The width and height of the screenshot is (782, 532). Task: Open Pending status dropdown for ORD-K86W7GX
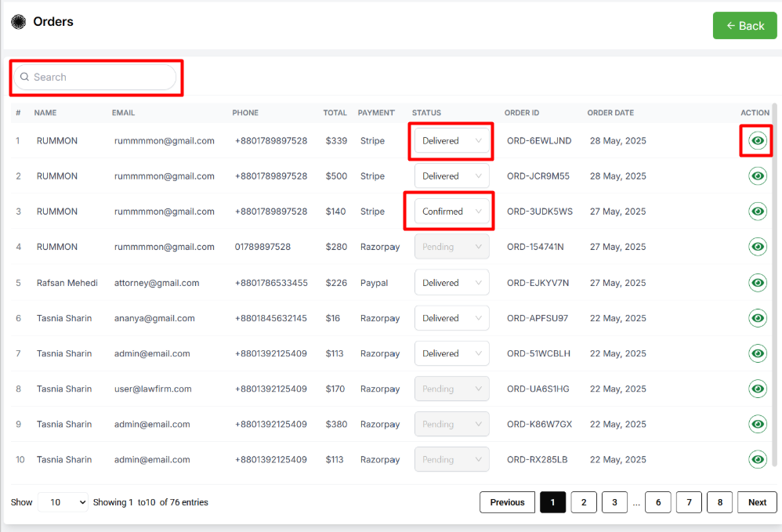pyautogui.click(x=452, y=425)
